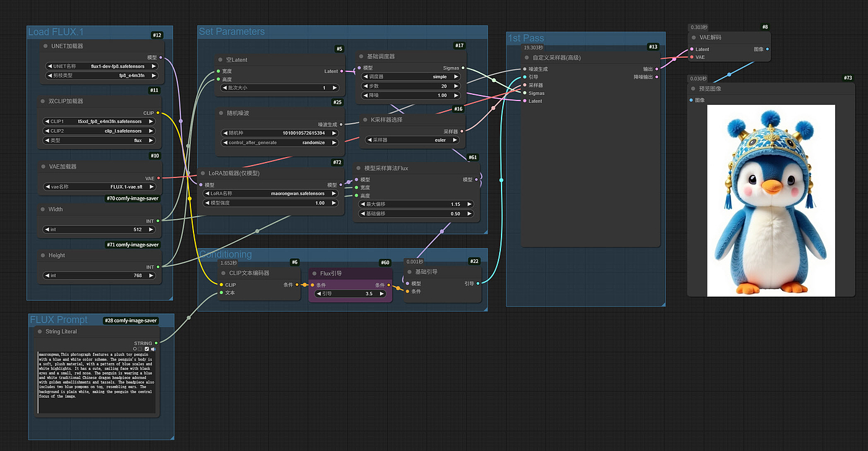This screenshot has height=451, width=868.
Task: Collapse the UNET加载器 node via its dot
Action: 45,47
